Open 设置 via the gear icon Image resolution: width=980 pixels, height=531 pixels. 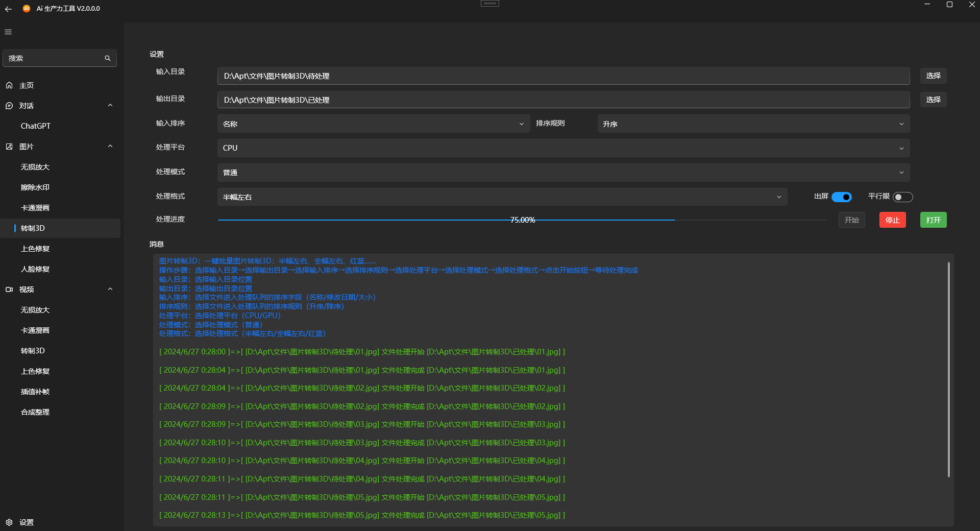[x=9, y=522]
